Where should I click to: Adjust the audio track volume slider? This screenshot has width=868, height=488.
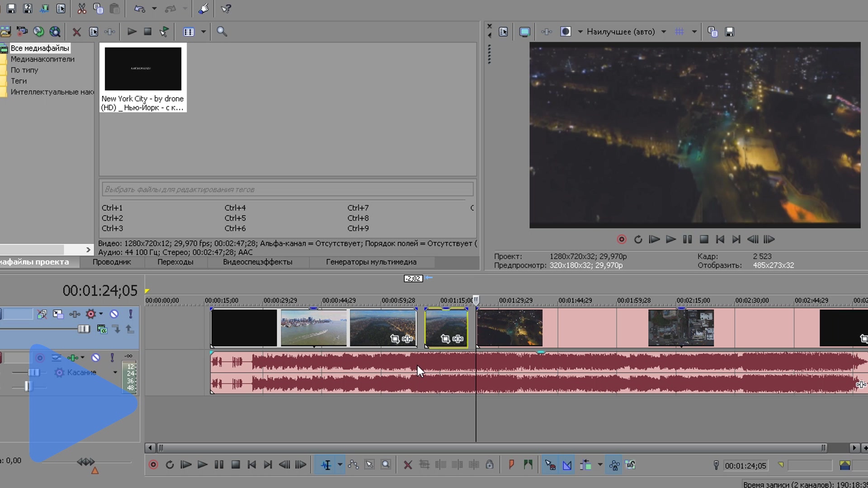point(34,372)
